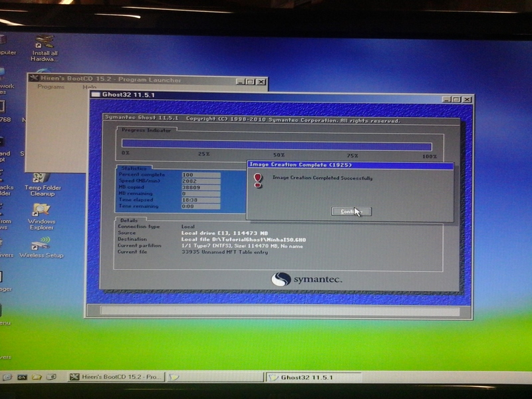Image resolution: width=532 pixels, height=399 pixels.
Task: Open Wireless Setup desktop icon
Action: (41, 244)
